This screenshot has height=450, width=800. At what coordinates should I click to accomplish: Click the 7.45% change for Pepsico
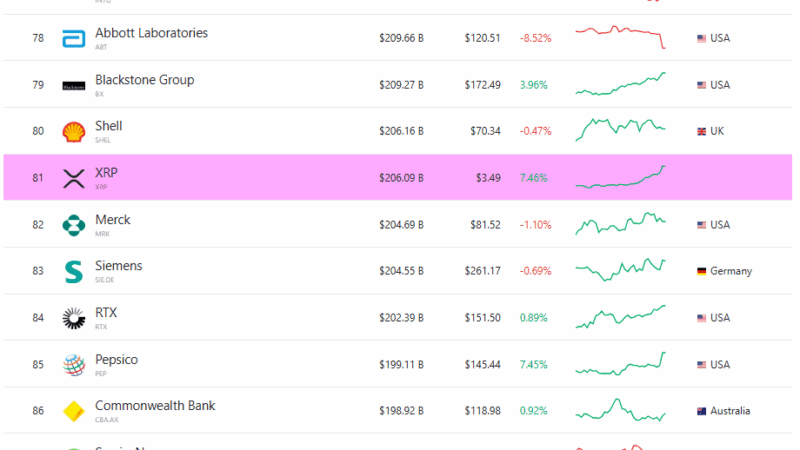(533, 365)
